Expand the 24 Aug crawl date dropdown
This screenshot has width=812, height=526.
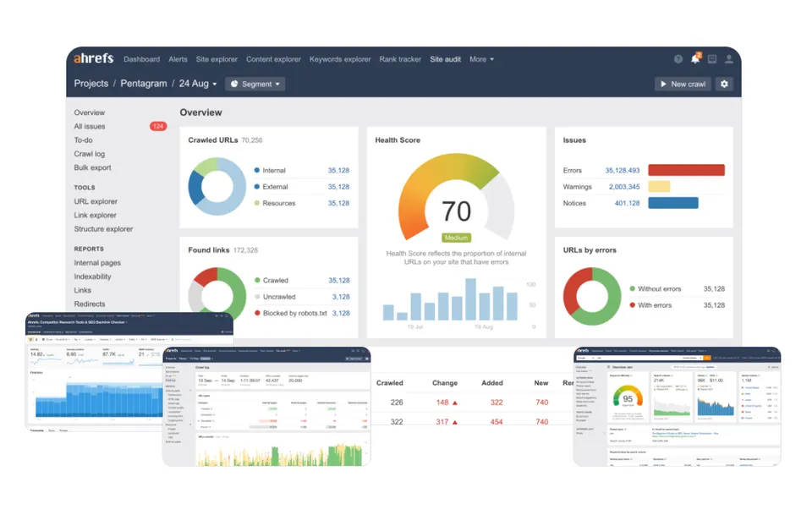tap(198, 84)
